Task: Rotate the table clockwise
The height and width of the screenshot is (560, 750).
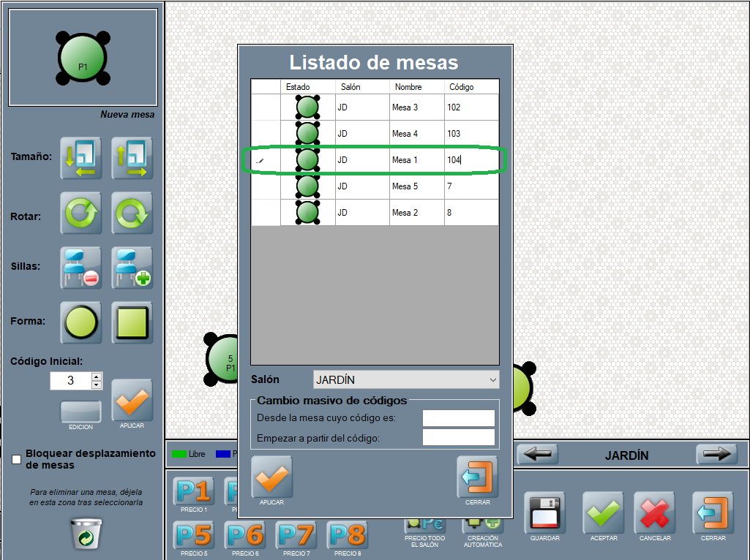Action: 132,213
